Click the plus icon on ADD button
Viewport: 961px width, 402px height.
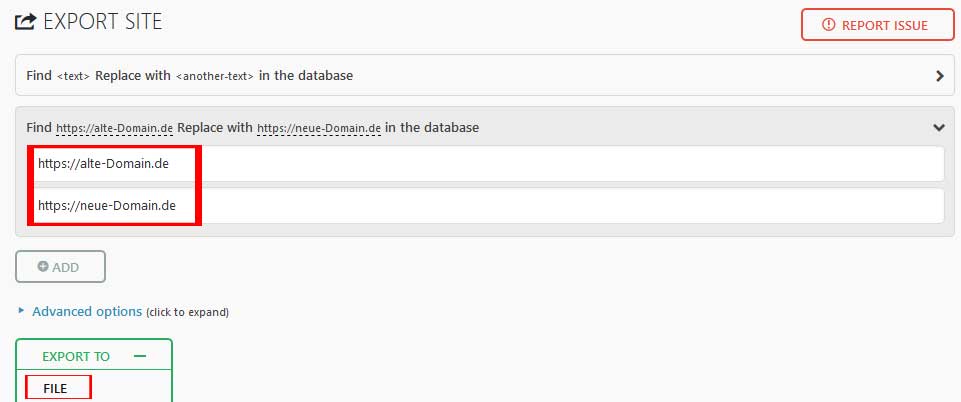point(43,267)
